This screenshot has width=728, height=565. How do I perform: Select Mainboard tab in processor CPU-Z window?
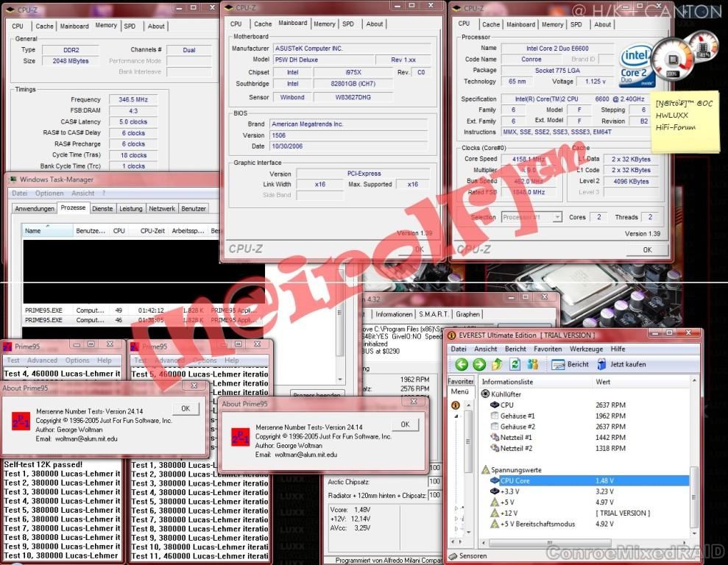(520, 24)
